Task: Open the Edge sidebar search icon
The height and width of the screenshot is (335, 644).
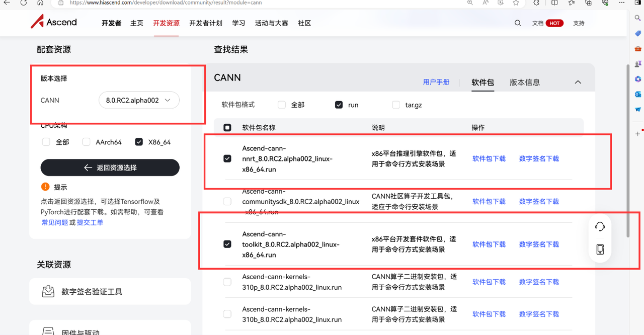Action: pos(638,18)
